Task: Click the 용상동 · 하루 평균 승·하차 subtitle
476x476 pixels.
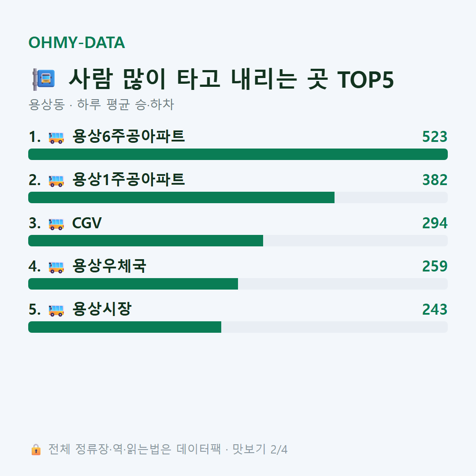Action: (x=101, y=104)
